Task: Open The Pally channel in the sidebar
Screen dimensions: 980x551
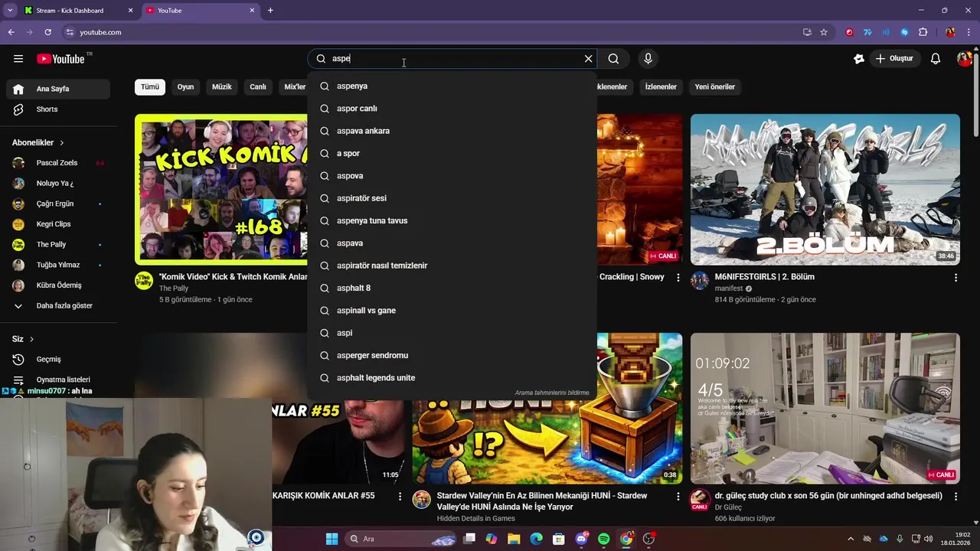Action: click(x=58, y=245)
